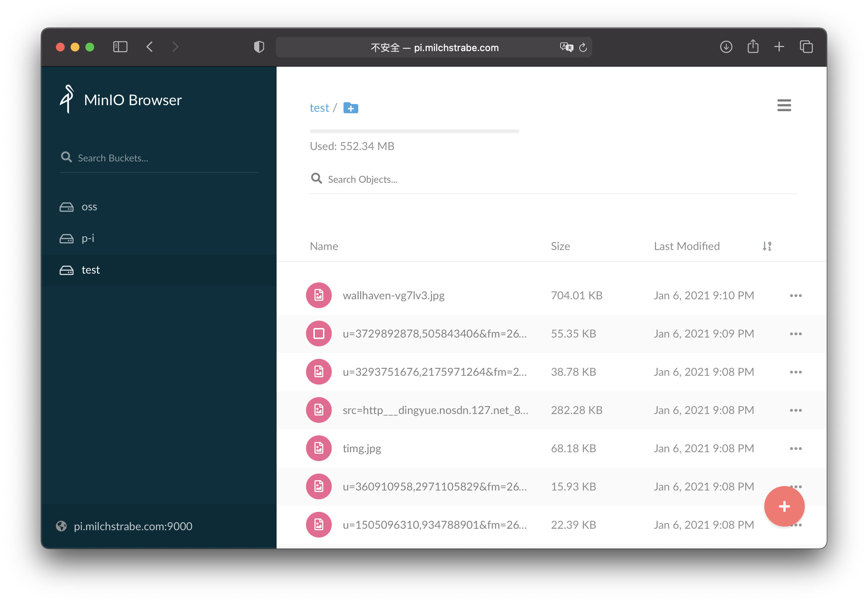Reload the page with Safari's refresh icon
The image size is (868, 603).
tap(582, 47)
